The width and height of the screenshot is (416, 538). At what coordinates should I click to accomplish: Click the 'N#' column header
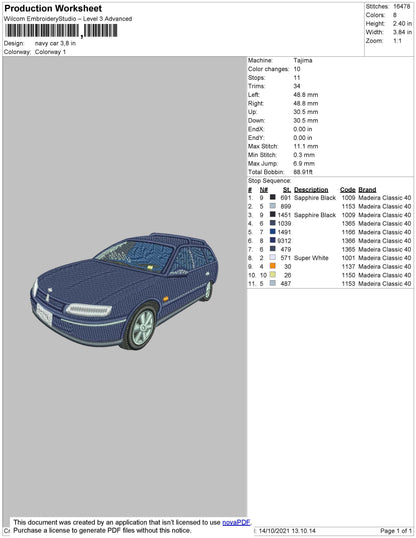[264, 189]
